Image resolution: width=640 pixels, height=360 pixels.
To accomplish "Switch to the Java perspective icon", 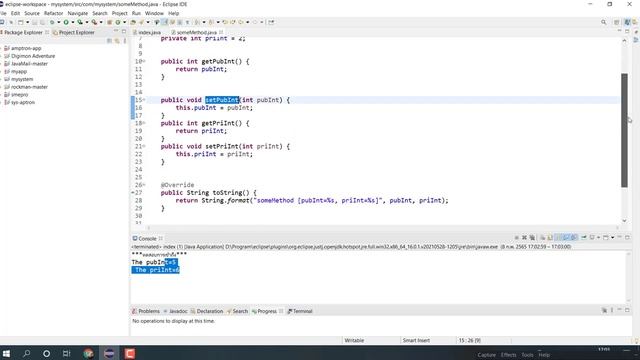I will (627, 22).
